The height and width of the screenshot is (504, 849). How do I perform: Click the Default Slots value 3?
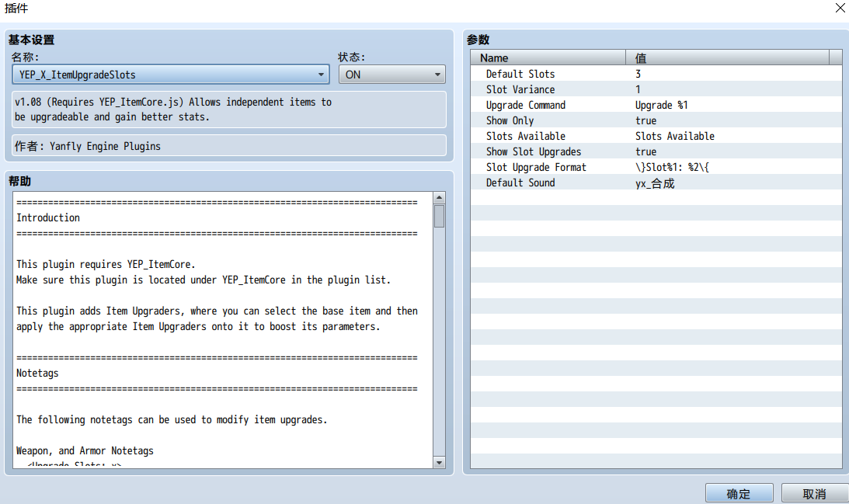(x=638, y=75)
